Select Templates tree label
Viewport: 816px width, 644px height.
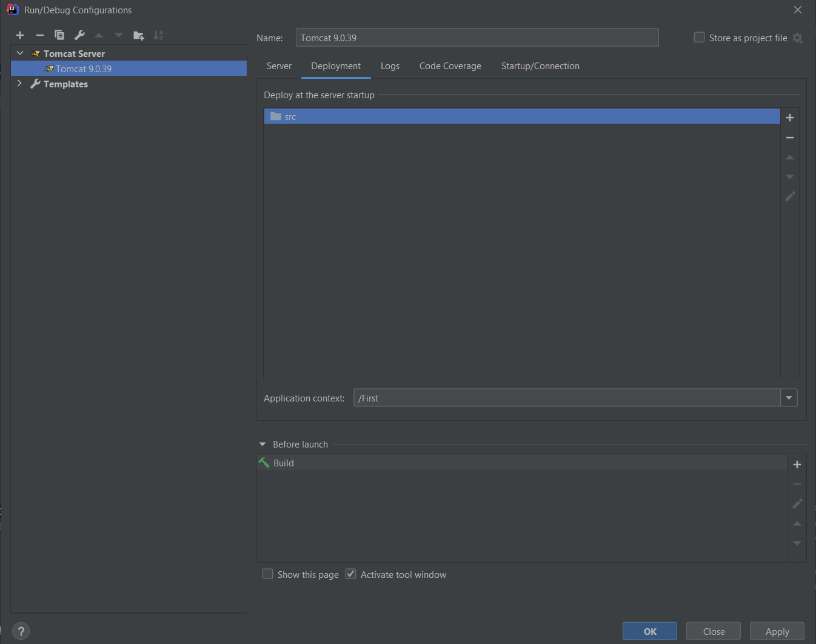(65, 84)
